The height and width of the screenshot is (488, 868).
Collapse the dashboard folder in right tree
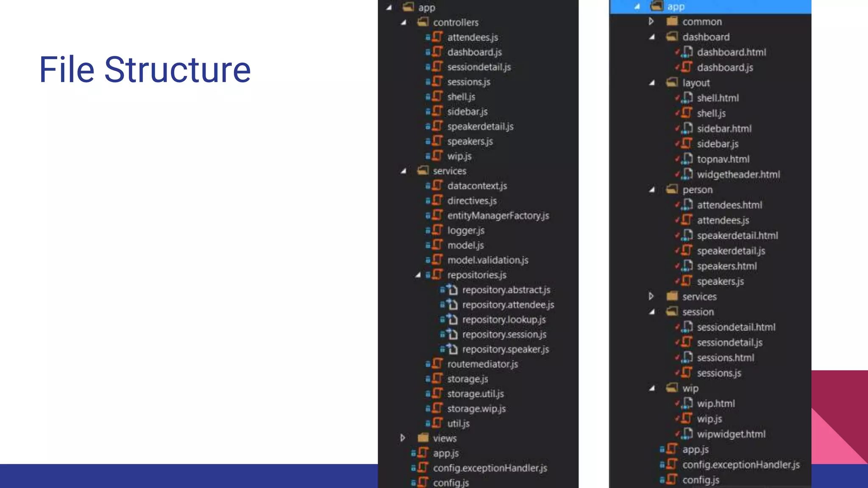(x=652, y=37)
